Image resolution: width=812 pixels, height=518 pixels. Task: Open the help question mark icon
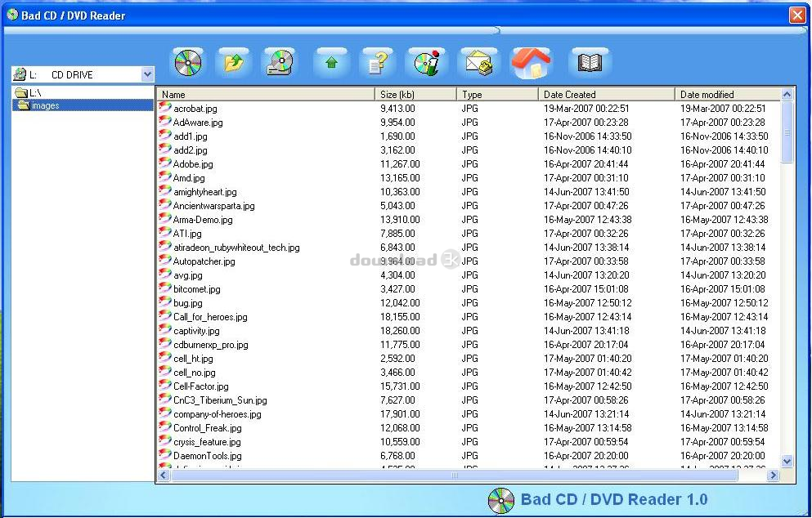click(x=378, y=63)
